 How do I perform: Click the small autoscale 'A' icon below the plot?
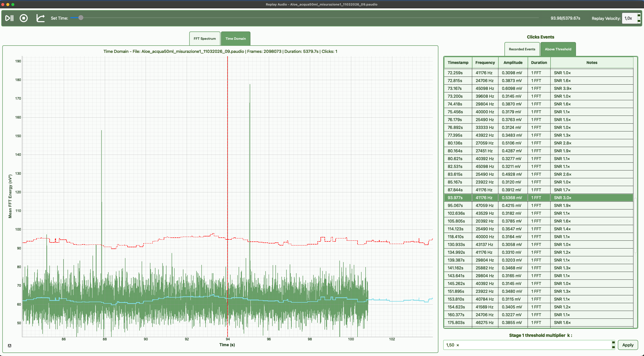[10, 345]
